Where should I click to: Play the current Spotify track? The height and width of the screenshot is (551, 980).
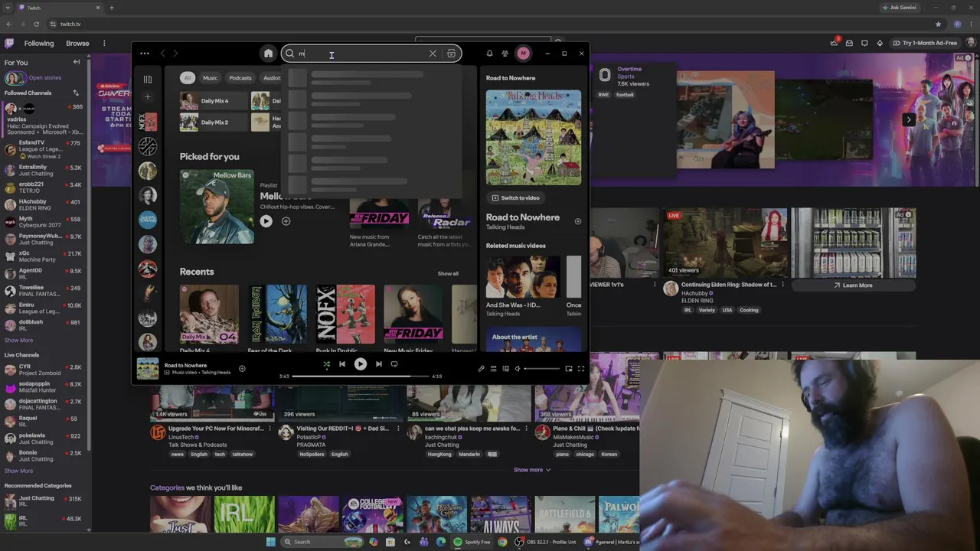(x=360, y=364)
